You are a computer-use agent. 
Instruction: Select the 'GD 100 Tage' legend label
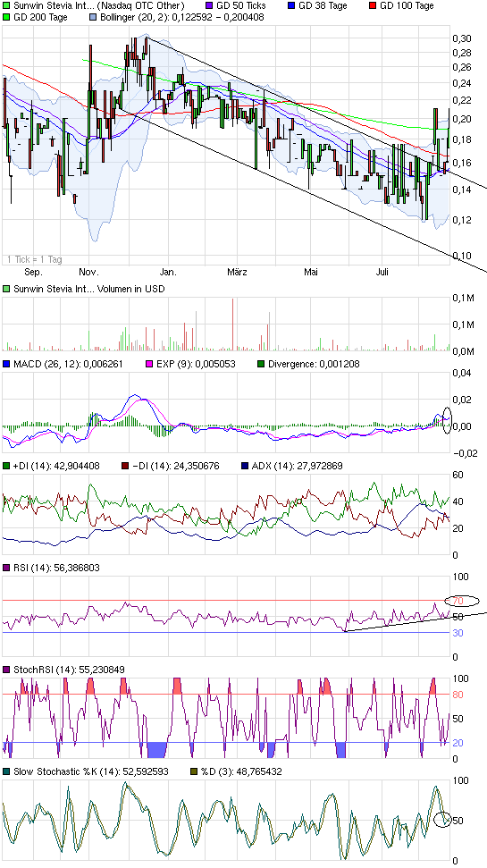pos(407,6)
